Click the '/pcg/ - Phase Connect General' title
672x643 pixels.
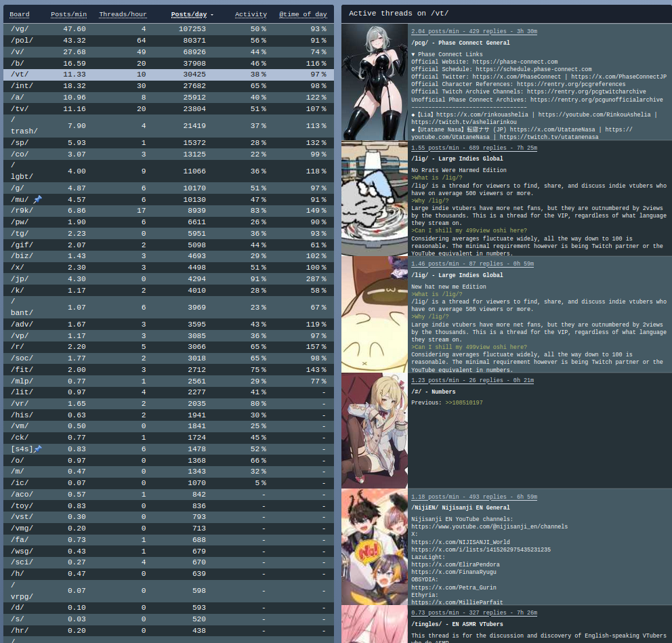[x=460, y=43]
